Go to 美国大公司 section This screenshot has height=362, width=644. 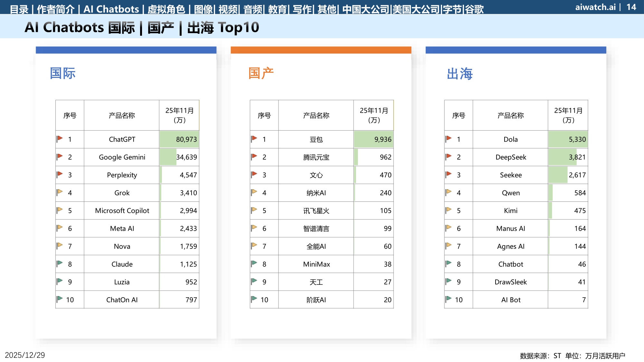tap(416, 9)
